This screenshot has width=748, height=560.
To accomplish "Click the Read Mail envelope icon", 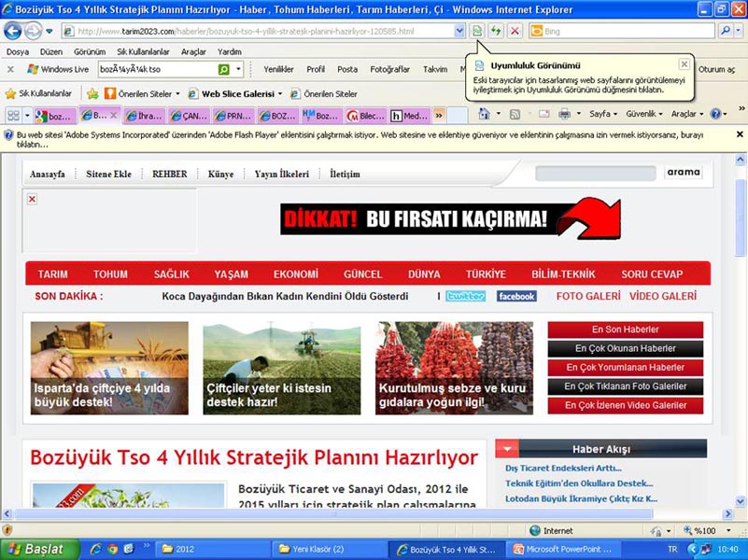I will (544, 114).
